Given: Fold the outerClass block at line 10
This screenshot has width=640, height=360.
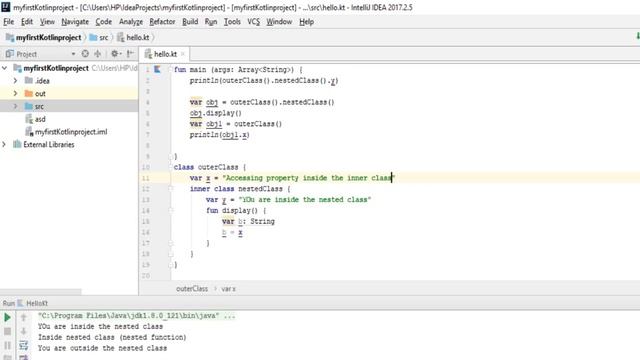Looking at the screenshot, I should click(171, 167).
